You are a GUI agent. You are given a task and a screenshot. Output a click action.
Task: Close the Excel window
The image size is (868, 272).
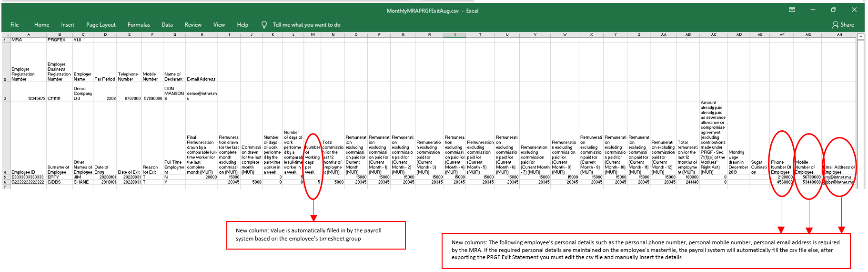pyautogui.click(x=854, y=10)
